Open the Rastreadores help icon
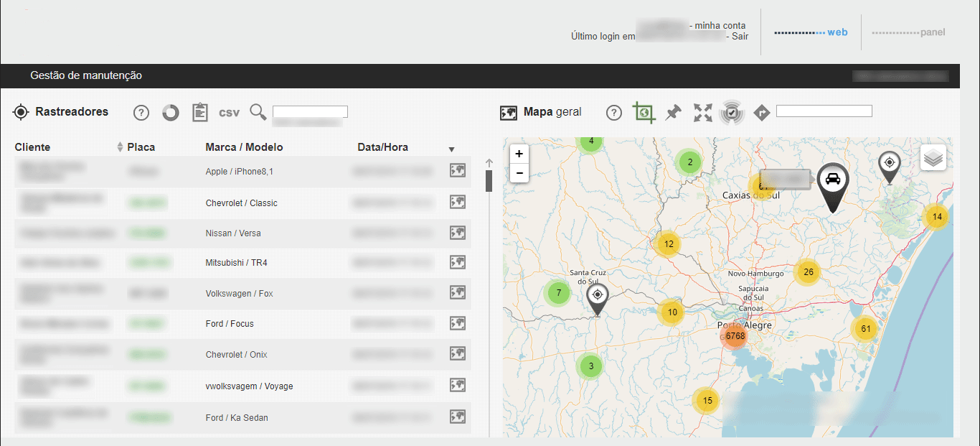The width and height of the screenshot is (980, 446). pyautogui.click(x=141, y=113)
